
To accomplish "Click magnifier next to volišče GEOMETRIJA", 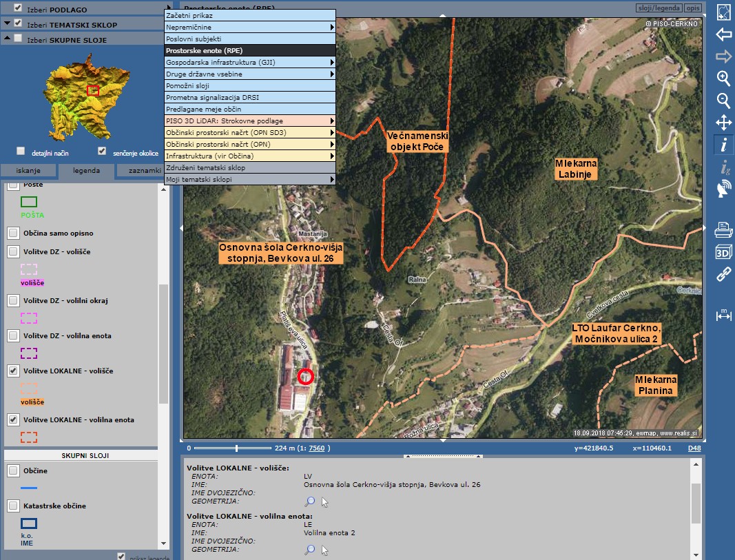I will 310,502.
